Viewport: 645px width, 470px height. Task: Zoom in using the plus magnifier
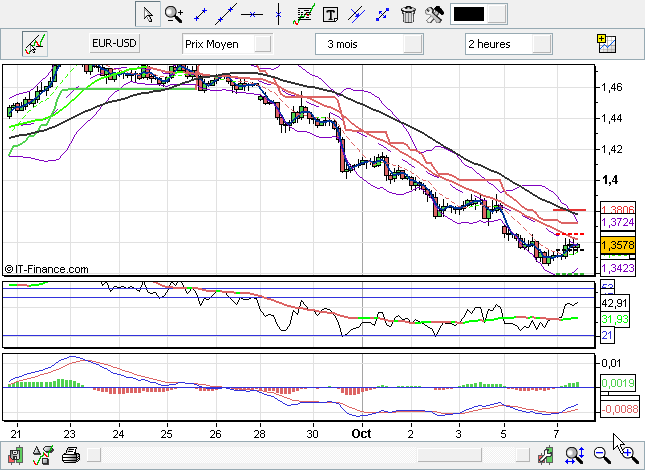point(629,456)
